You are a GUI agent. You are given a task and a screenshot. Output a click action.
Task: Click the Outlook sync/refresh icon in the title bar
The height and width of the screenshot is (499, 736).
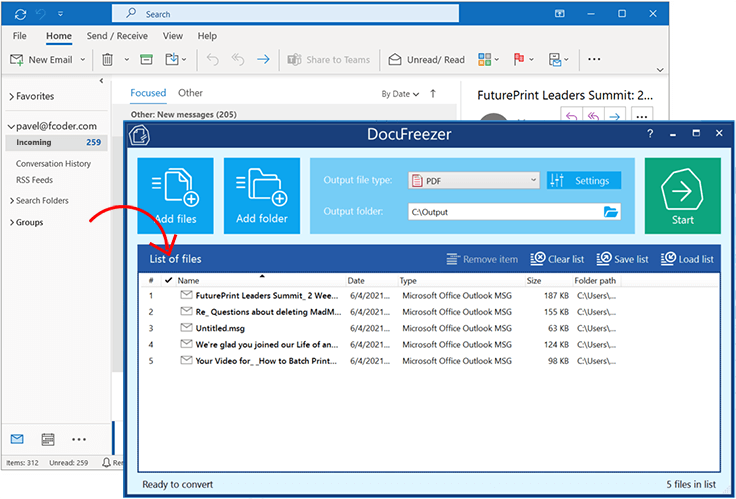20,14
